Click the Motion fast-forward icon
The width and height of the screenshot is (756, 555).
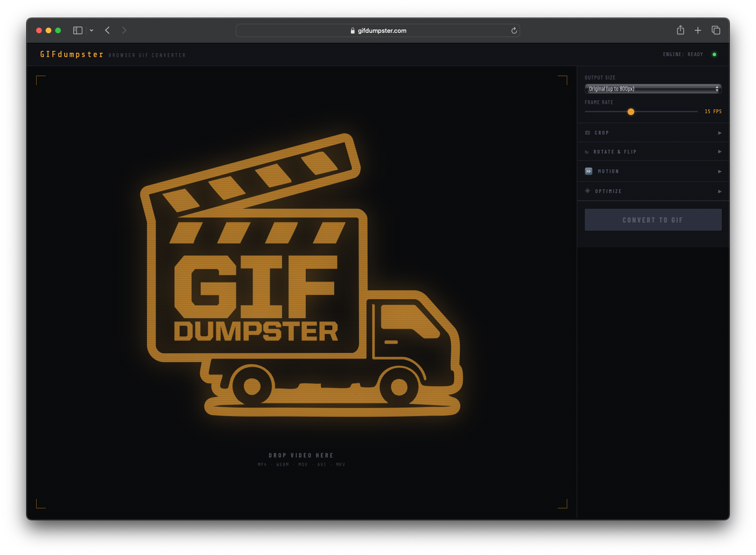[589, 171]
